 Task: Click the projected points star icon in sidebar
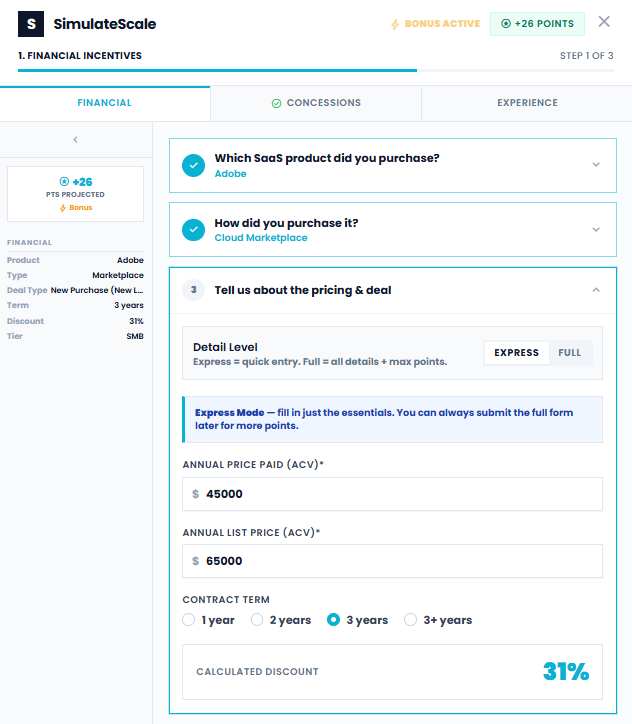click(64, 182)
